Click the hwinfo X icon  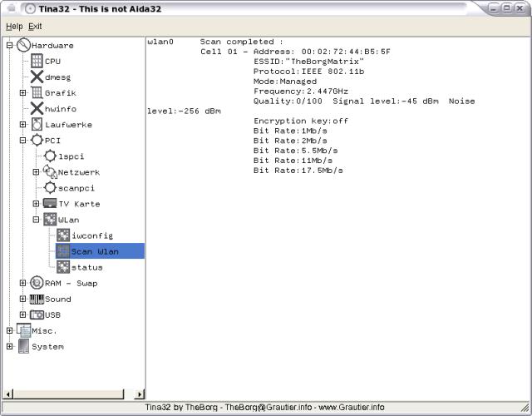coord(37,109)
